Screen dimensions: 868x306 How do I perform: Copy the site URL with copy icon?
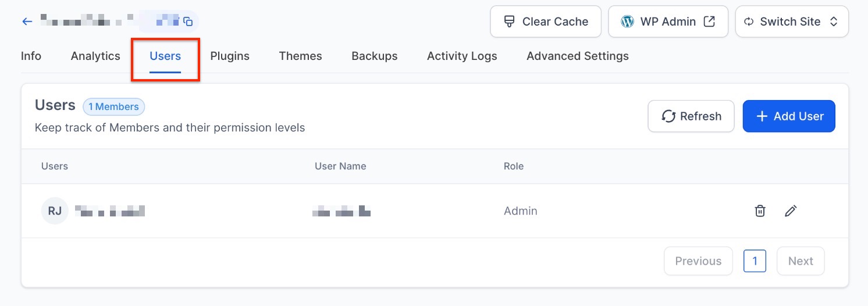pos(188,22)
